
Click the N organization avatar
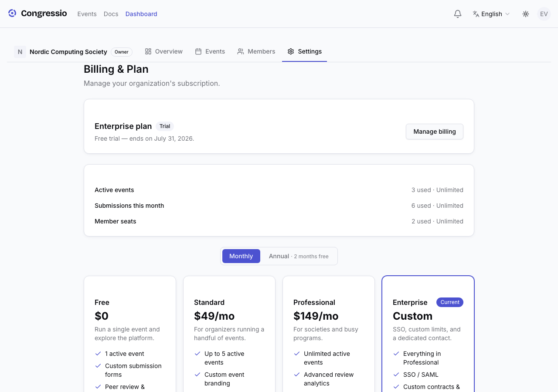point(20,52)
